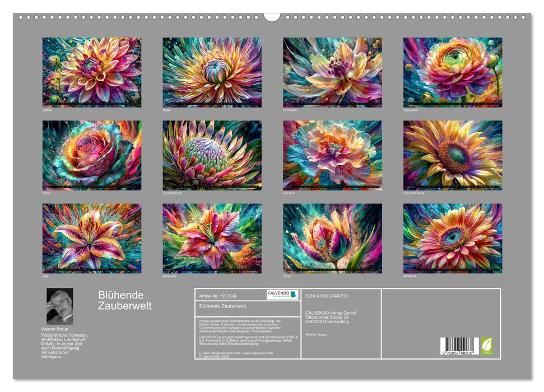Open the Zuckerbusch thumbnail
544x392 pixels.
pos(212,155)
